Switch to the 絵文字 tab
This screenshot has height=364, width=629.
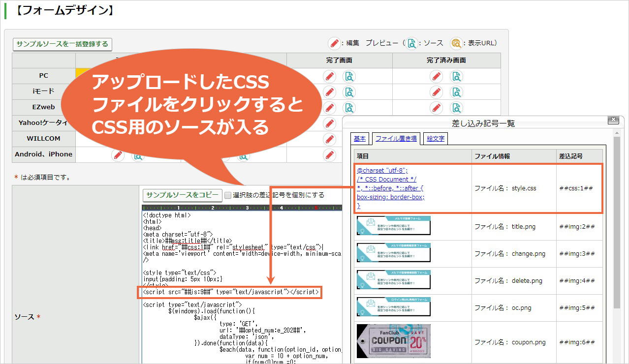(436, 139)
